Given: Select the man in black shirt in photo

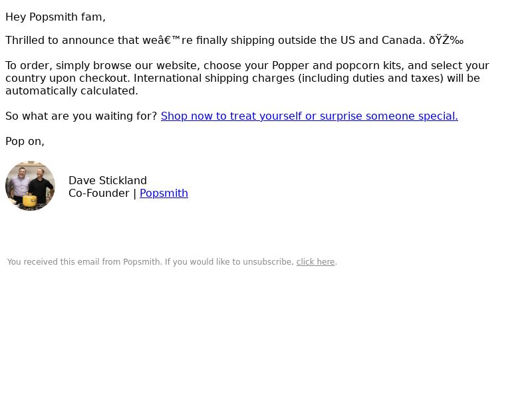Looking at the screenshot, I should click(41, 186).
